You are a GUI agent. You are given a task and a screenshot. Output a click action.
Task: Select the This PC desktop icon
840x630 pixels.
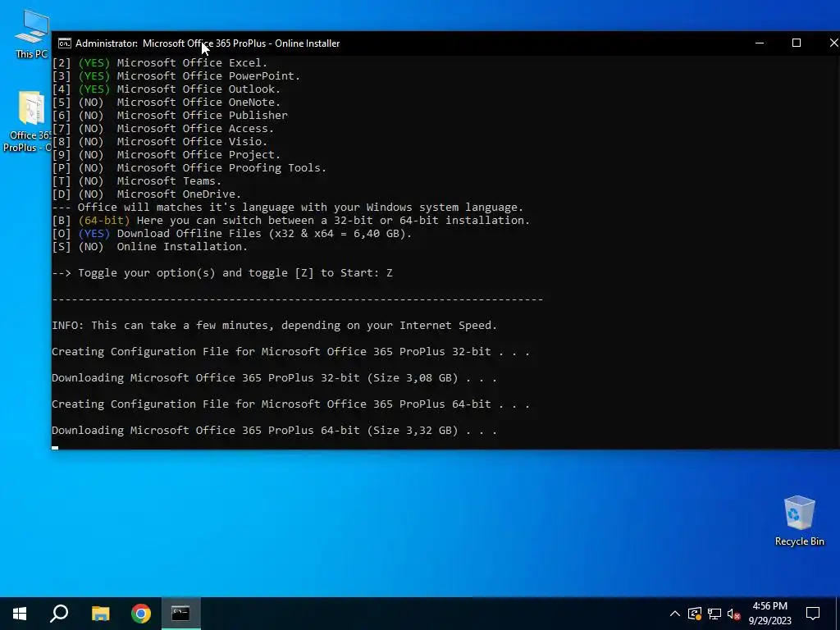[32, 34]
